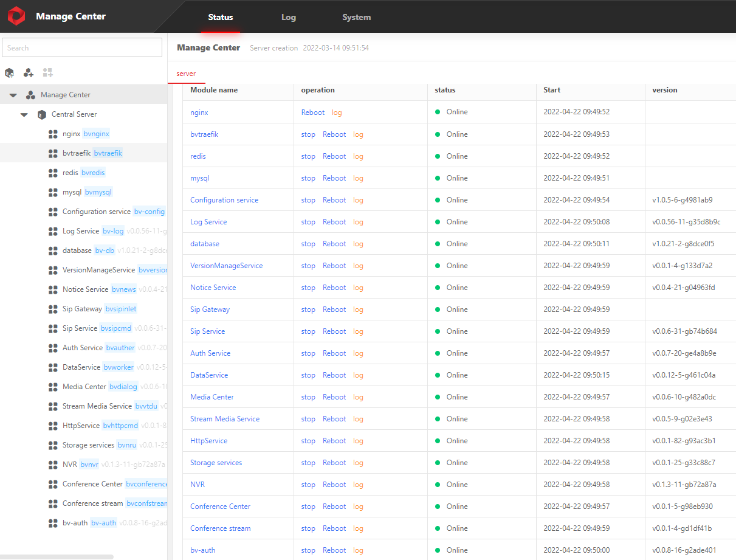736x560 pixels.
Task: Stop the redis module
Action: coord(308,156)
